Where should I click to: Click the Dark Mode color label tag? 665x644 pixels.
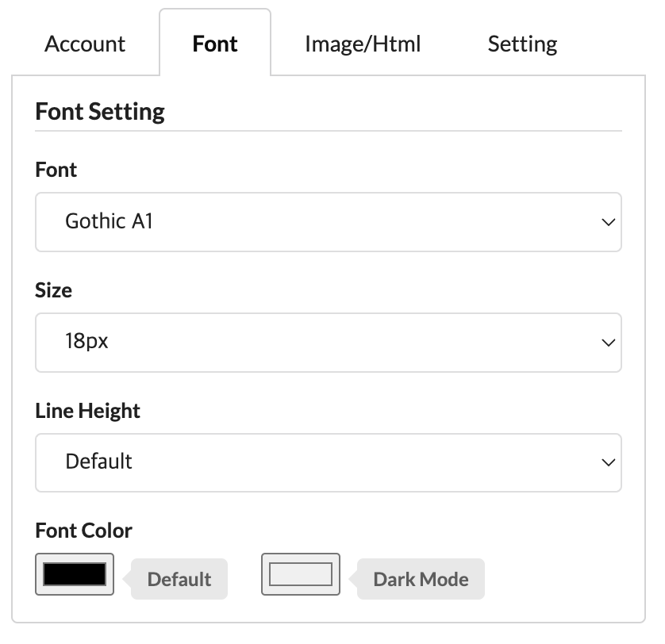click(x=421, y=579)
